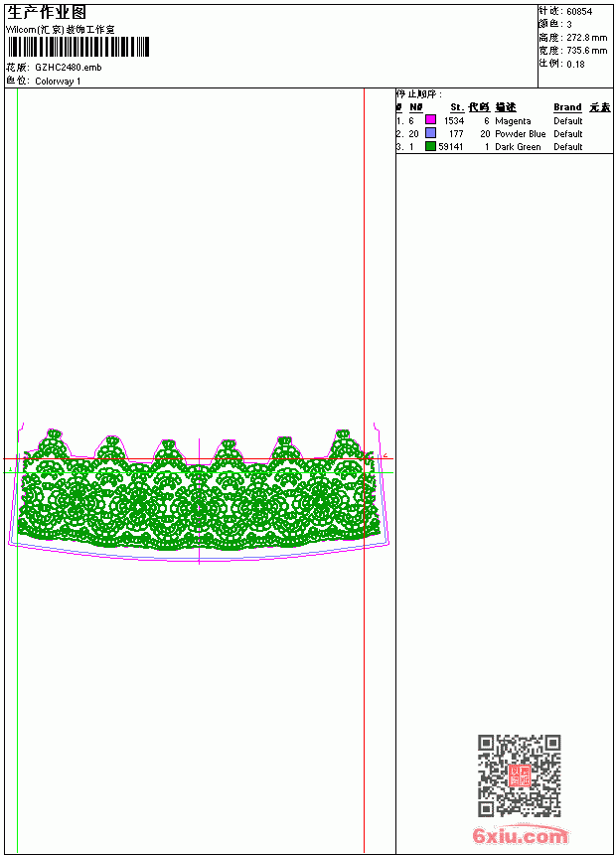Click the production worksheet title heading

(47, 13)
